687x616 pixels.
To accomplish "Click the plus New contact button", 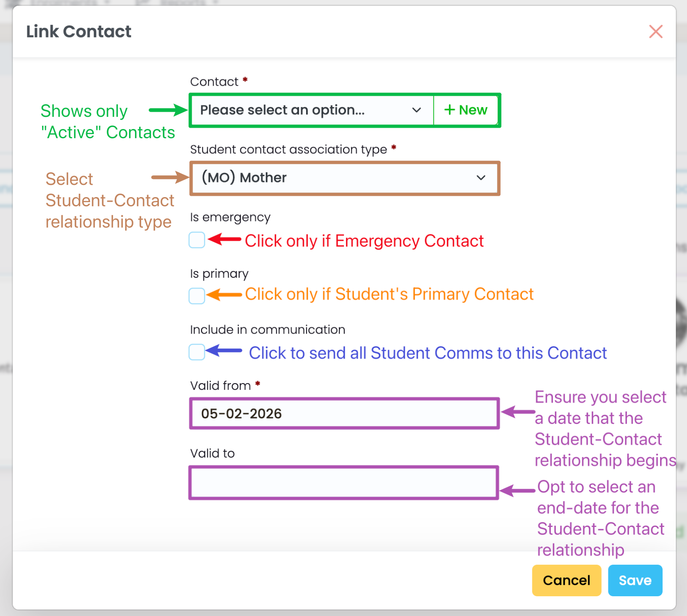I will pyautogui.click(x=466, y=110).
